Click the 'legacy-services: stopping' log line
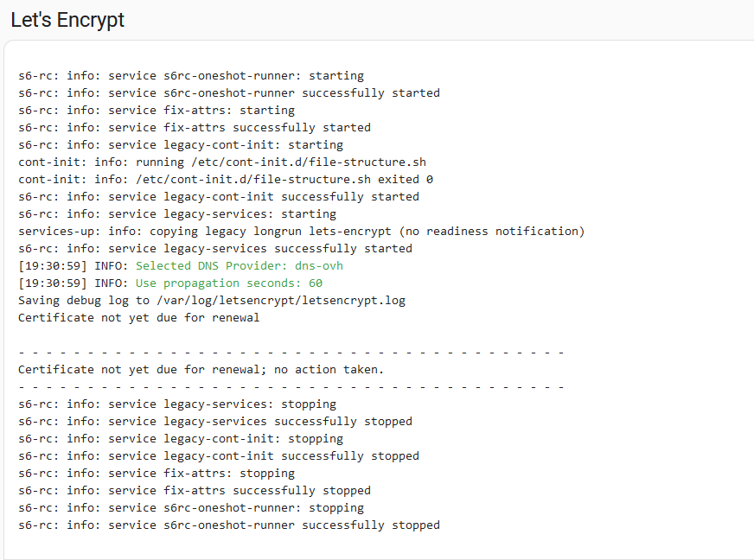 177,404
